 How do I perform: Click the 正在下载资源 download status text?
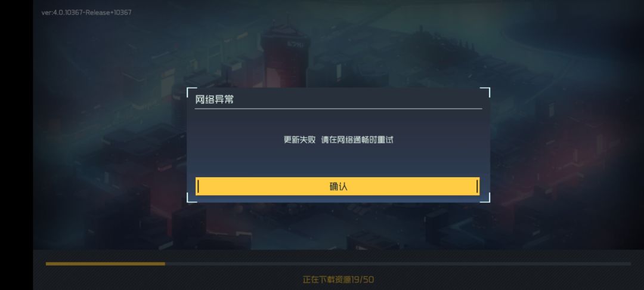[327, 280]
